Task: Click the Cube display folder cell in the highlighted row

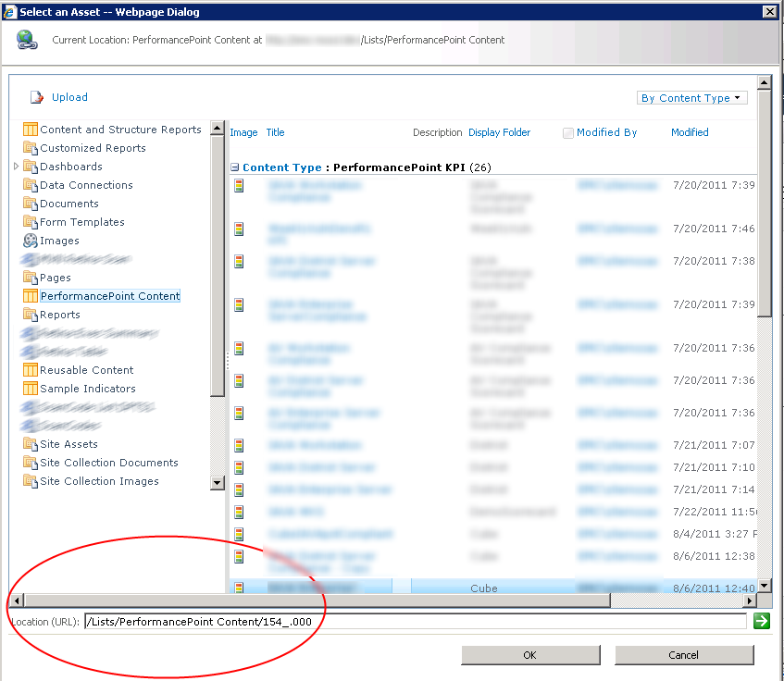Action: coord(483,588)
